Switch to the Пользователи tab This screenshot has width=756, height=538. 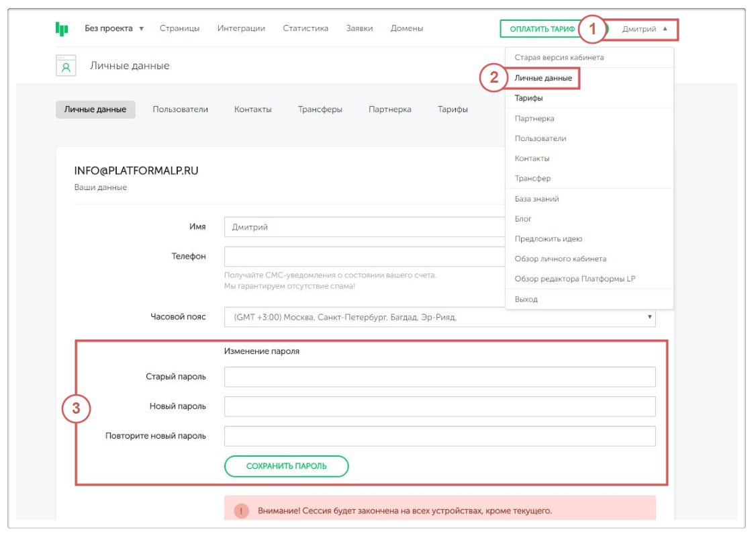(180, 109)
